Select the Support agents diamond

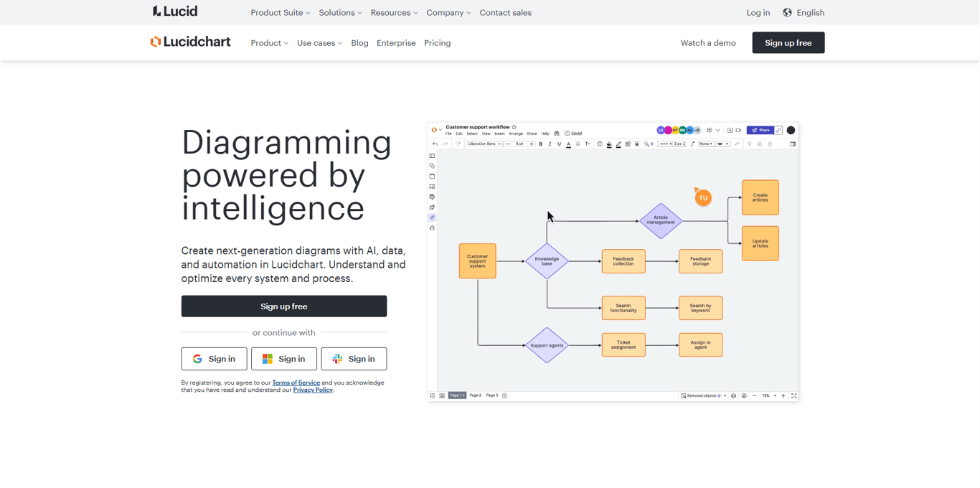point(547,345)
